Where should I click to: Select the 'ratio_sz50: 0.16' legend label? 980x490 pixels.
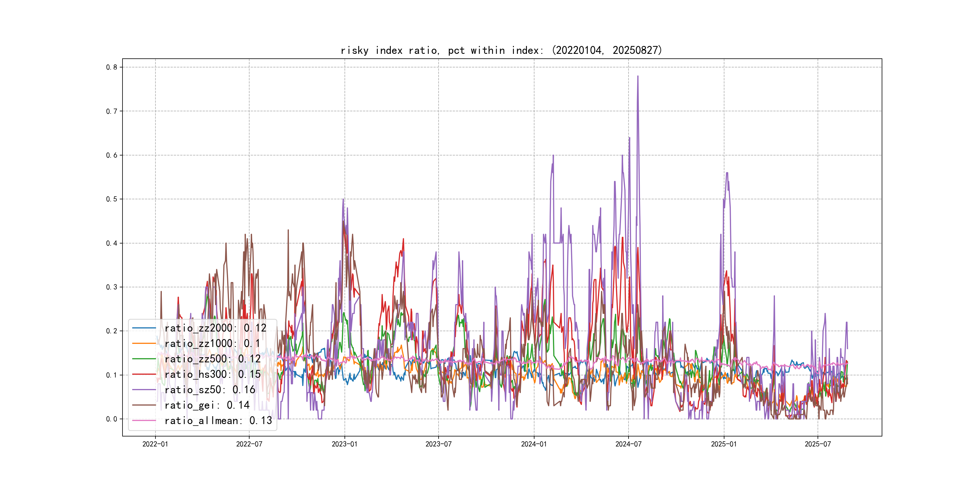tap(210, 390)
